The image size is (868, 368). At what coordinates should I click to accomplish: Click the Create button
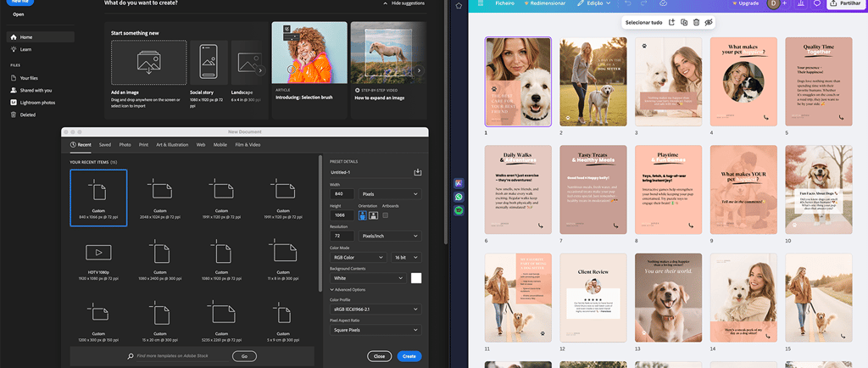pyautogui.click(x=409, y=356)
